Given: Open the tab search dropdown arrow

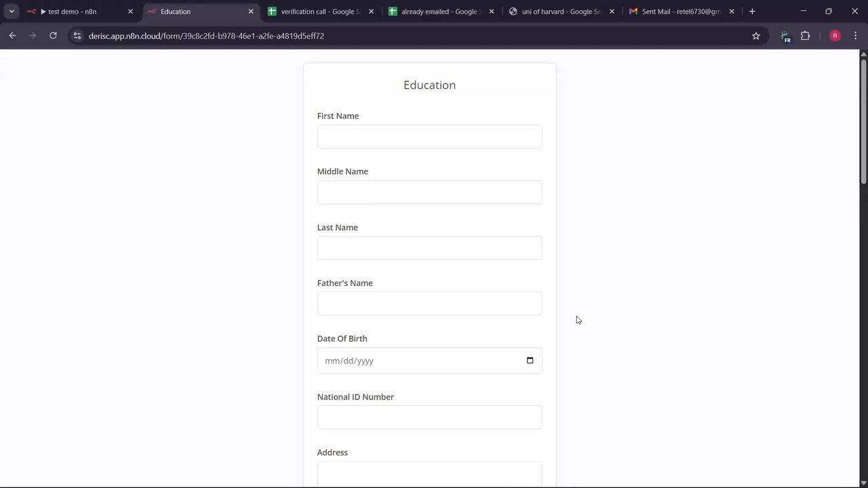Looking at the screenshot, I should click(12, 12).
